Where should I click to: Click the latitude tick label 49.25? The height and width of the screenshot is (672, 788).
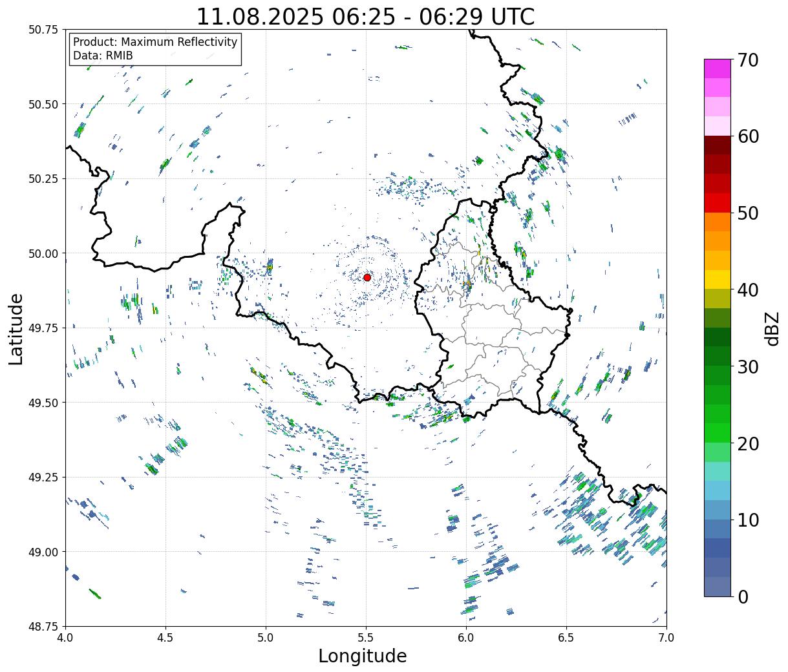coord(43,478)
